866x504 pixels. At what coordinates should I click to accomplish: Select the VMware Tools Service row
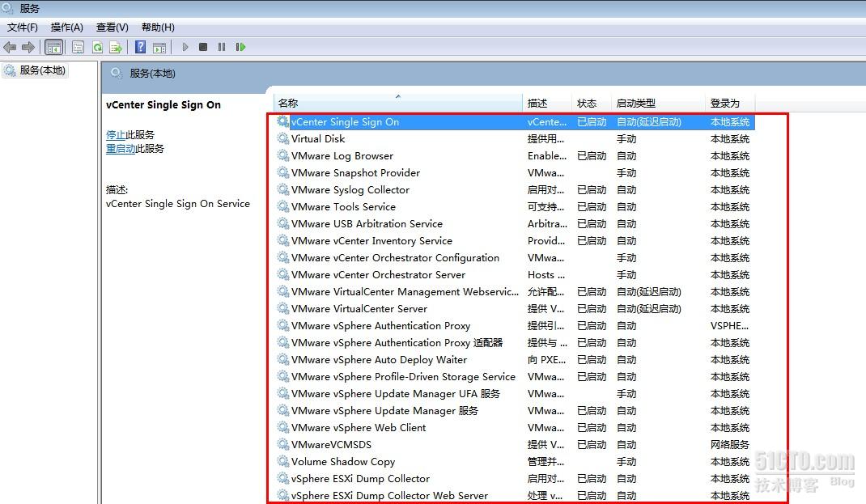point(515,207)
